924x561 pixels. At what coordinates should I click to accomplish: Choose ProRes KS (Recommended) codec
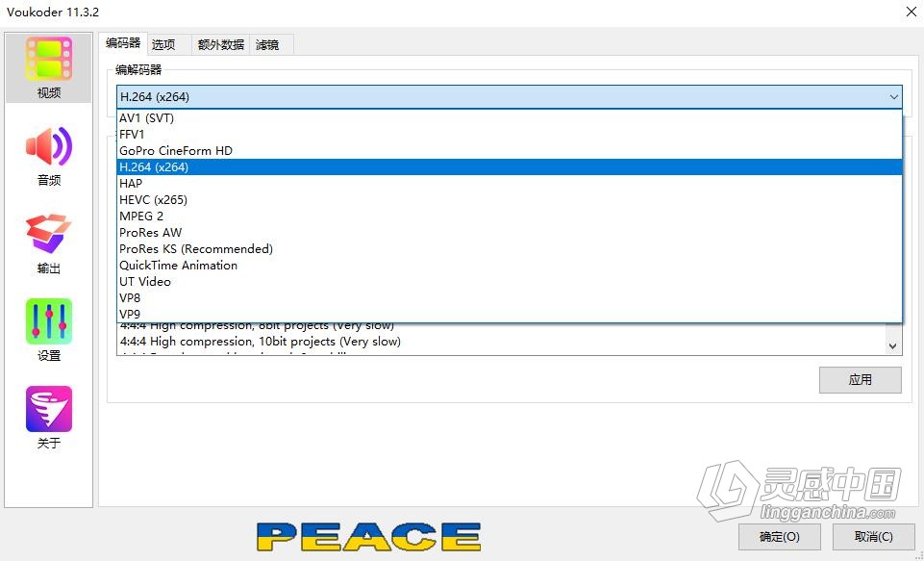tap(510, 249)
